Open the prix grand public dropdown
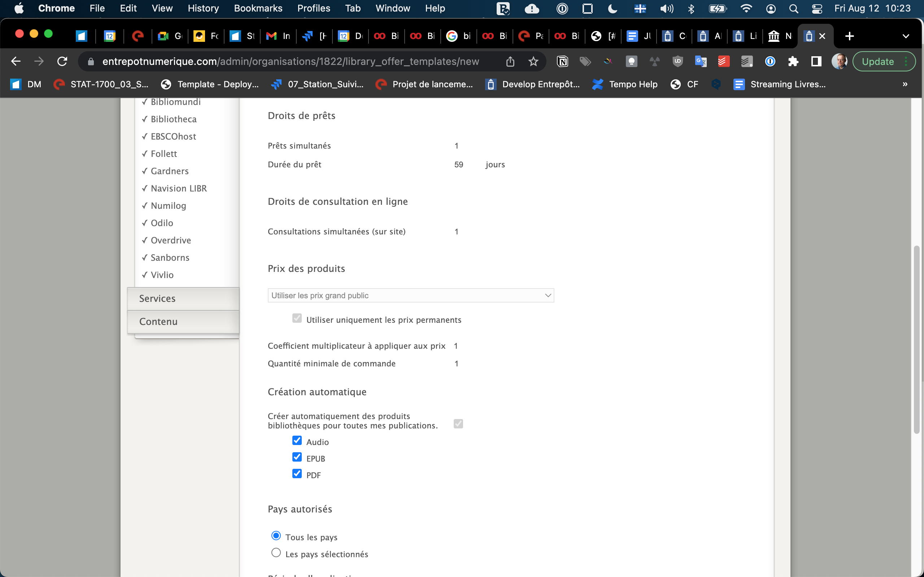924x577 pixels. pos(410,295)
